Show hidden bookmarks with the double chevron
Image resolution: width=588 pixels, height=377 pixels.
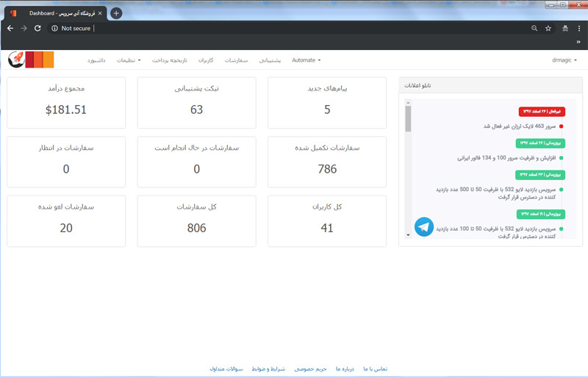(x=578, y=42)
